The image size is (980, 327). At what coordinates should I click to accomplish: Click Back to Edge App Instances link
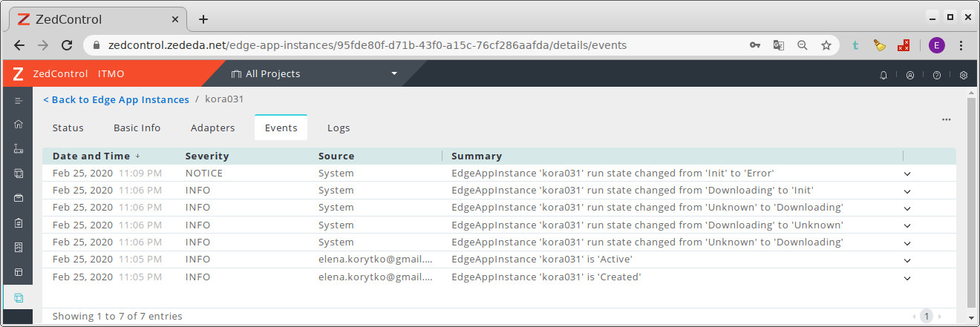click(x=116, y=99)
